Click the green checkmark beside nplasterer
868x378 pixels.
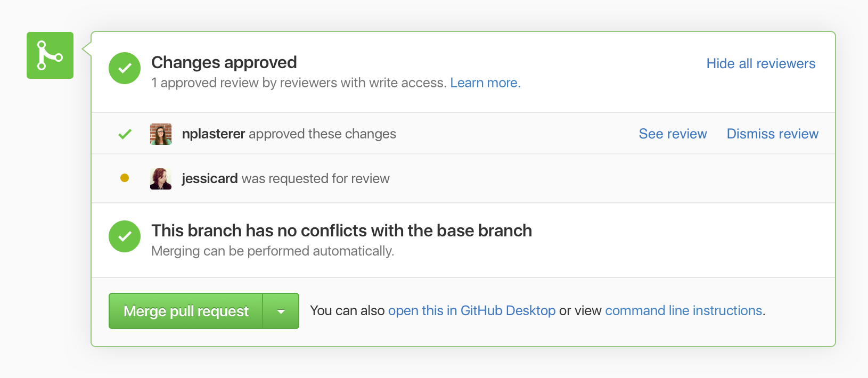click(125, 134)
